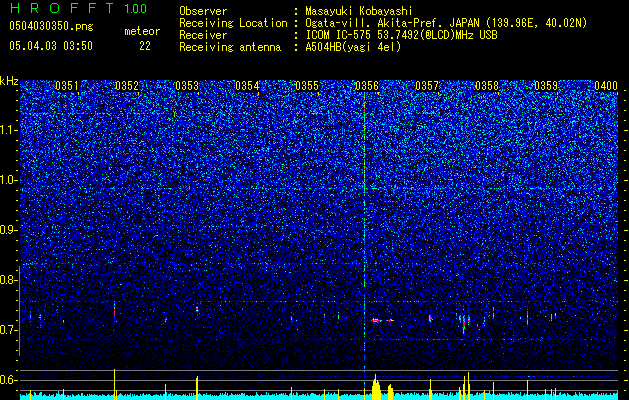Viewport: 629px width, 400px height.
Task: Select the observer name Masayuki Kobayashi
Action: [x=358, y=12]
